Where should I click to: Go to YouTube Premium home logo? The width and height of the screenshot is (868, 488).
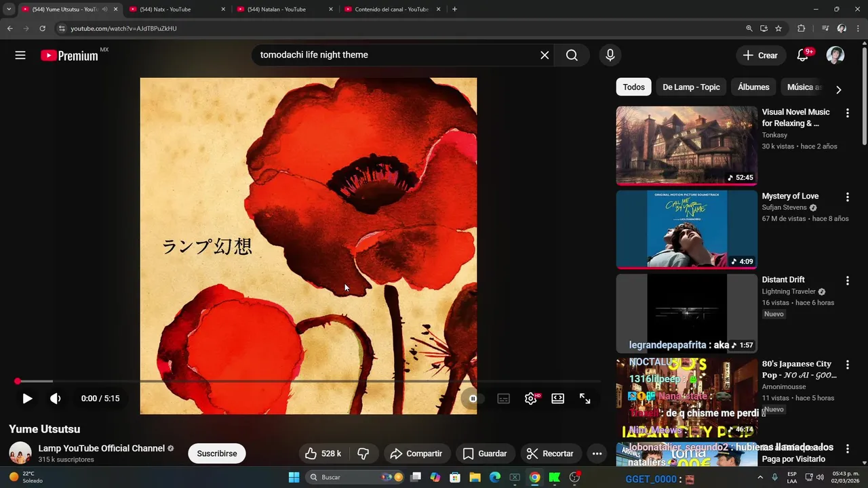(x=70, y=56)
